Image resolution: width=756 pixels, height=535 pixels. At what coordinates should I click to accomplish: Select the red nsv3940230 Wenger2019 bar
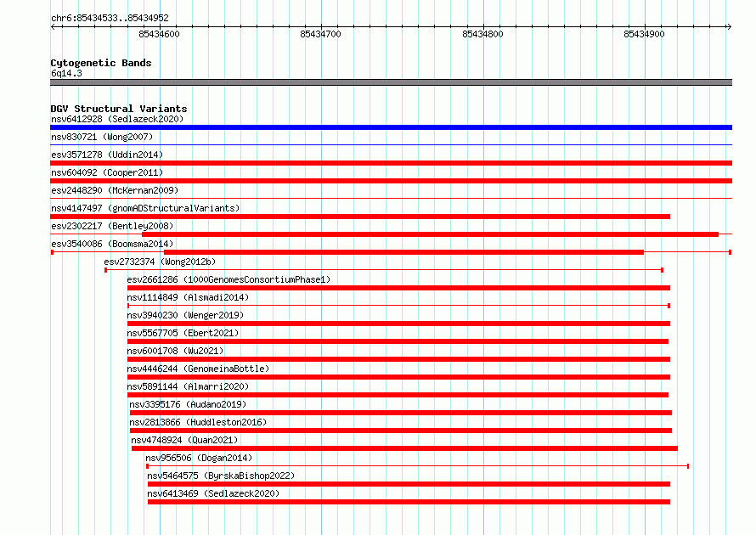pos(398,324)
